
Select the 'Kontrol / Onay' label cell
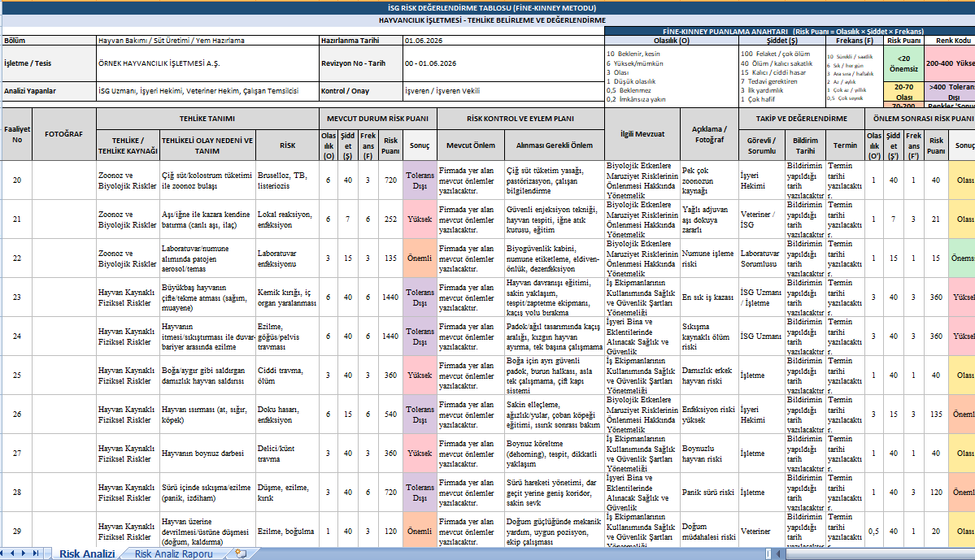361,91
